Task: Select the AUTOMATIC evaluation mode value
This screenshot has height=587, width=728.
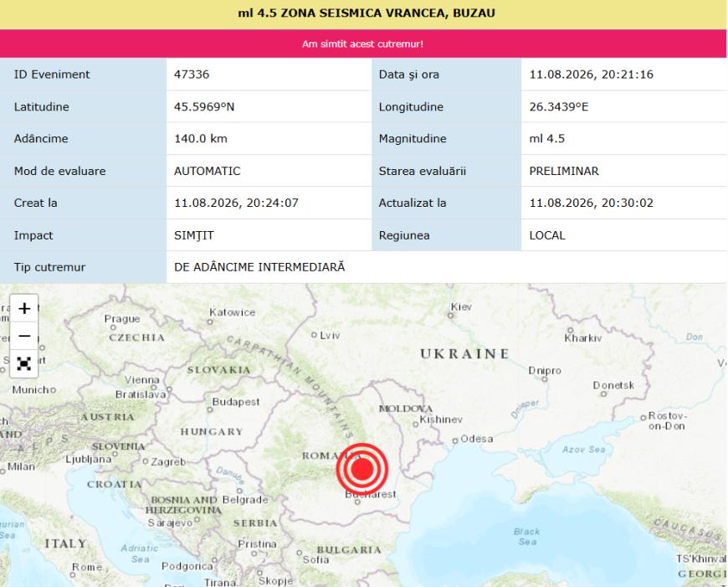Action: pyautogui.click(x=207, y=171)
